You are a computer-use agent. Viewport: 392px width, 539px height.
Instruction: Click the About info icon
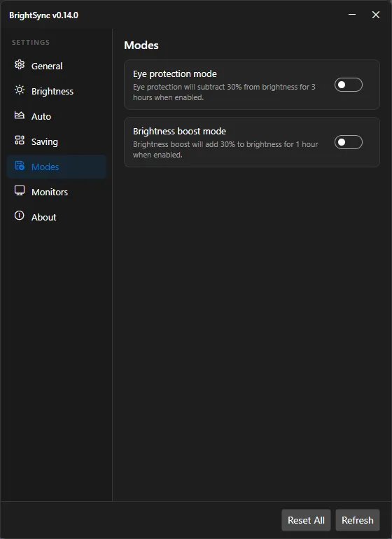tap(20, 216)
